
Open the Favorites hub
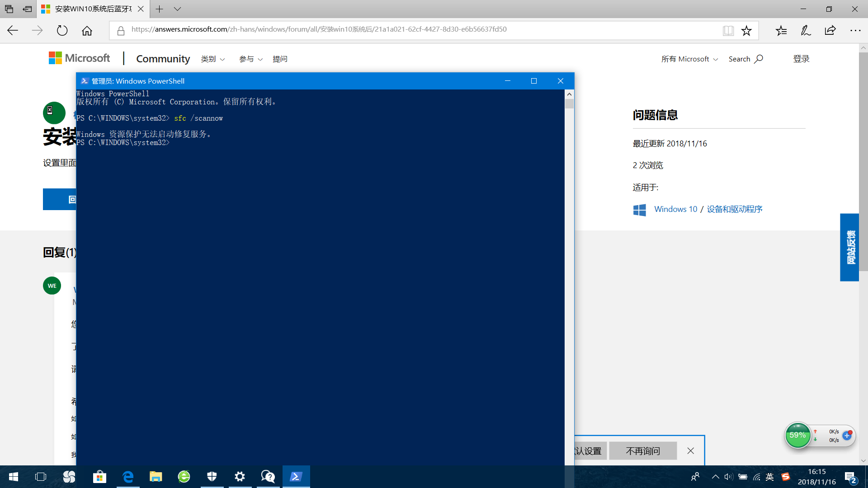[781, 30]
